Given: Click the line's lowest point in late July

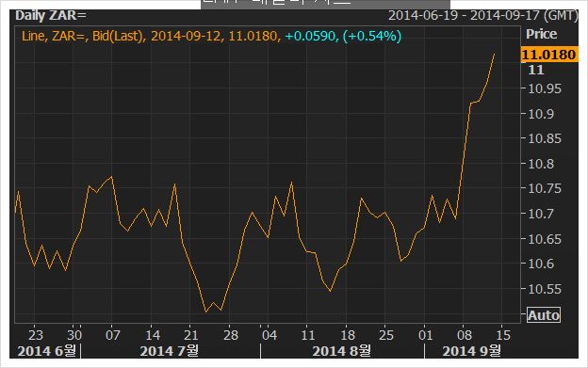Looking at the screenshot, I should pyautogui.click(x=205, y=312).
